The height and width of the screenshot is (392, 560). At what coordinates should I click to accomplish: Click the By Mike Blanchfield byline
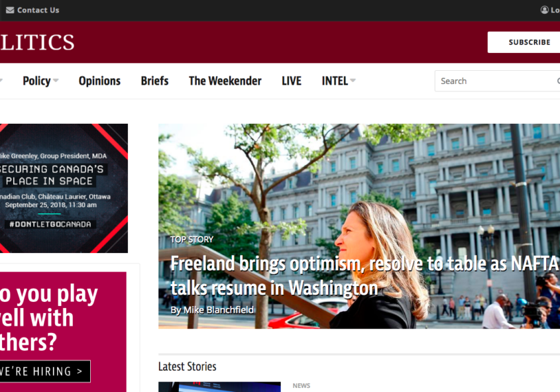tap(212, 310)
